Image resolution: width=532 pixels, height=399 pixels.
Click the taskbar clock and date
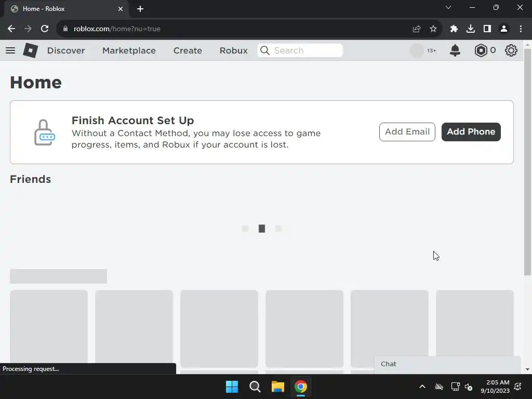click(495, 387)
